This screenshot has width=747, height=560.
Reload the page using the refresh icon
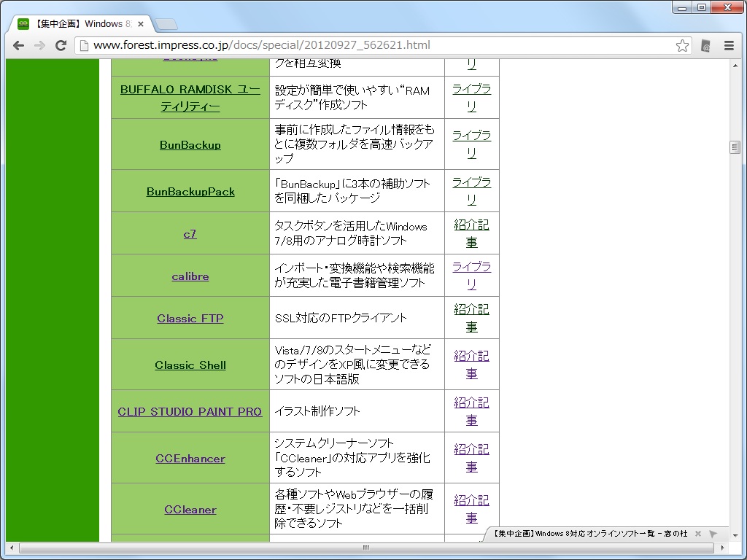tap(61, 45)
